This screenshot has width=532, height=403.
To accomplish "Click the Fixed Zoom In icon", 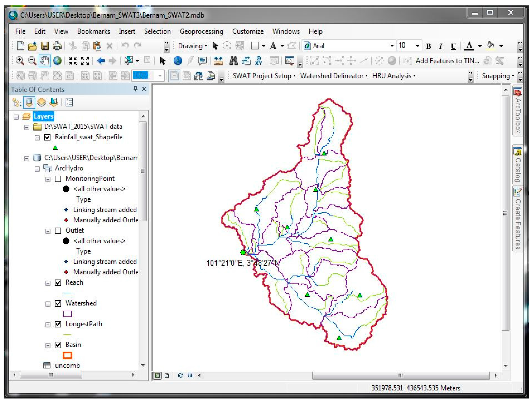I will (73, 61).
